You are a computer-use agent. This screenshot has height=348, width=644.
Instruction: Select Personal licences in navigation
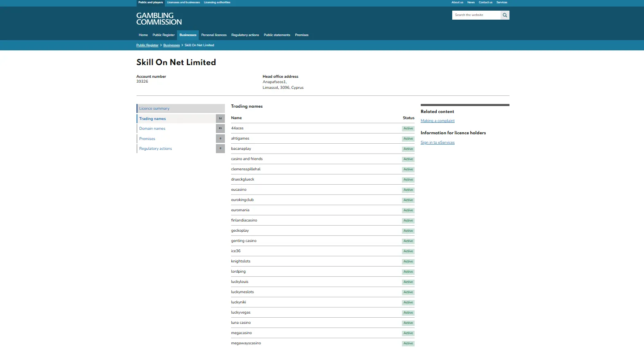(214, 35)
